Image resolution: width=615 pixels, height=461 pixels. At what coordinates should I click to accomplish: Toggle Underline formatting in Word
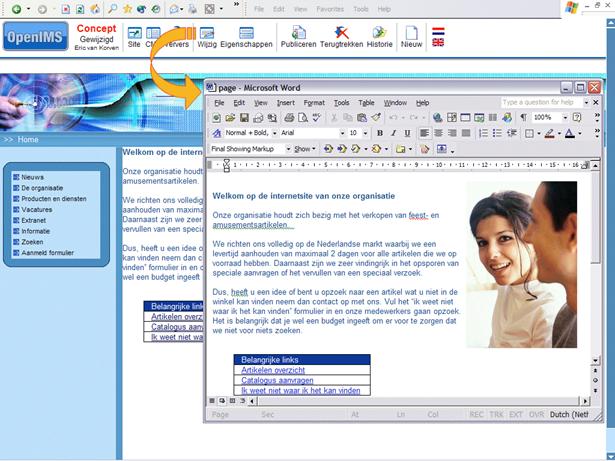[408, 133]
